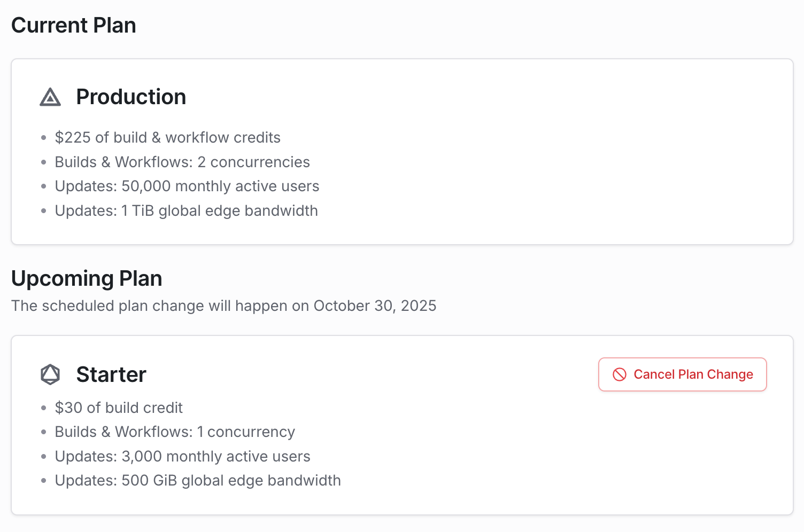The image size is (804, 532).
Task: Click the bullet beside $30 of build credit
Action: click(x=44, y=408)
